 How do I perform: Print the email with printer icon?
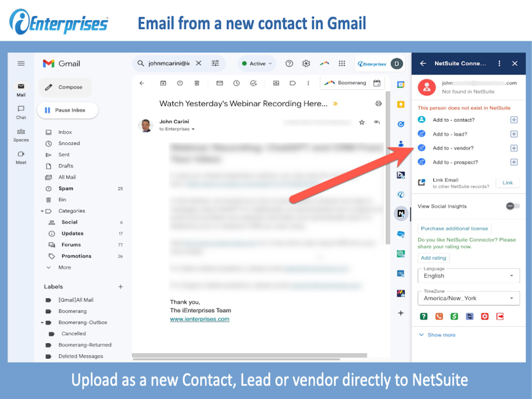pyautogui.click(x=378, y=104)
